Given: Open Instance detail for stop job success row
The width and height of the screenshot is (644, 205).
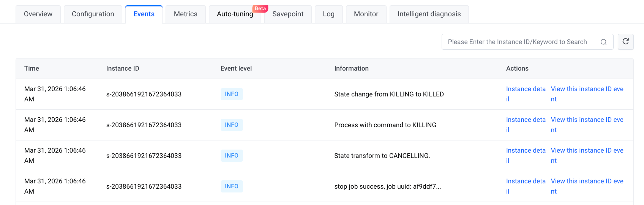Looking at the screenshot, I should pos(526,186).
